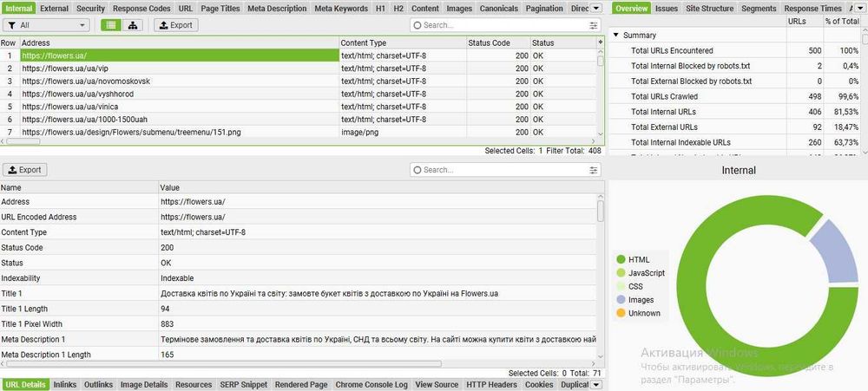Switch to tree view in the top toolbar

point(132,25)
